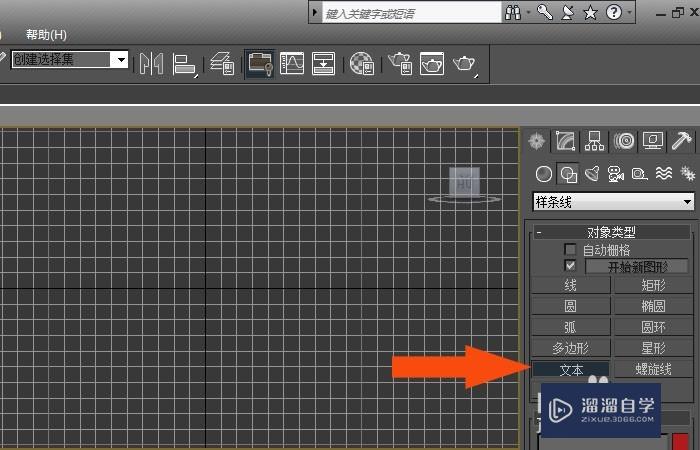The height and width of the screenshot is (450, 700).
Task: Select the Cameras category icon
Action: pos(616,174)
